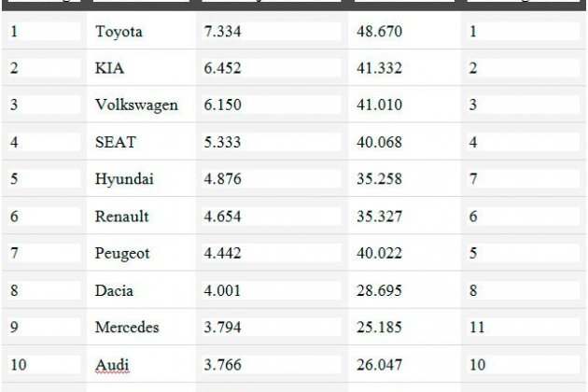The width and height of the screenshot is (588, 392).
Task: Select the Renault row's brand name
Action: 122,217
